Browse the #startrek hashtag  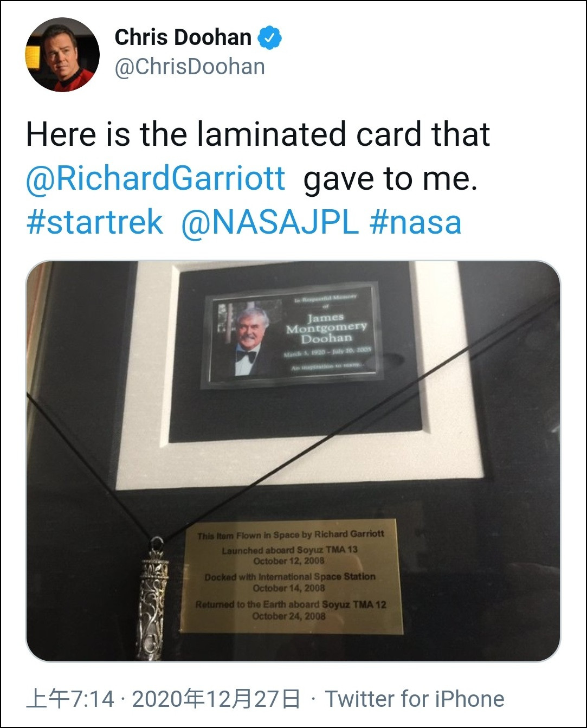95,222
